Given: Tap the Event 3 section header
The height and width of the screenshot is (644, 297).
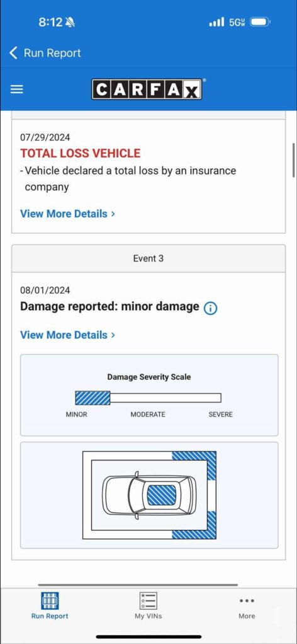Looking at the screenshot, I should 148,258.
